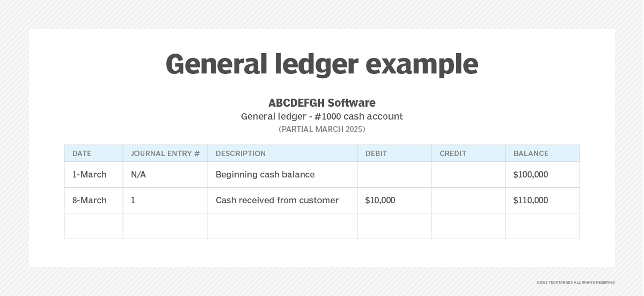Click the TechTarget copyright notice
The height and width of the screenshot is (296, 644).
[x=575, y=283]
